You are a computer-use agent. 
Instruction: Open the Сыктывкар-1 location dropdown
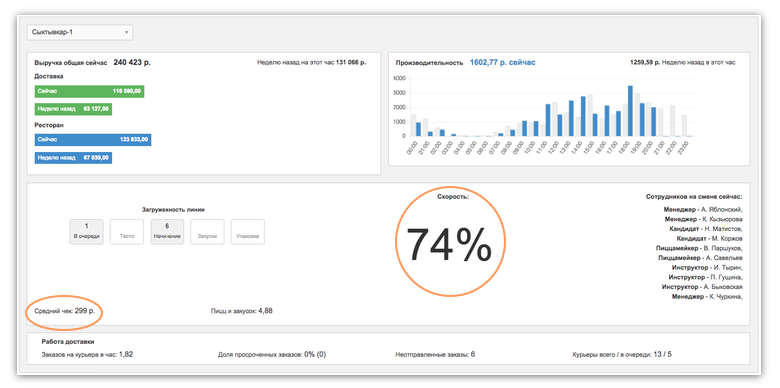80,32
